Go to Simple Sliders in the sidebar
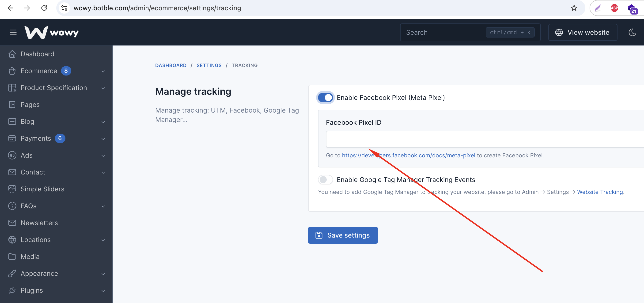The height and width of the screenshot is (303, 644). [x=42, y=189]
